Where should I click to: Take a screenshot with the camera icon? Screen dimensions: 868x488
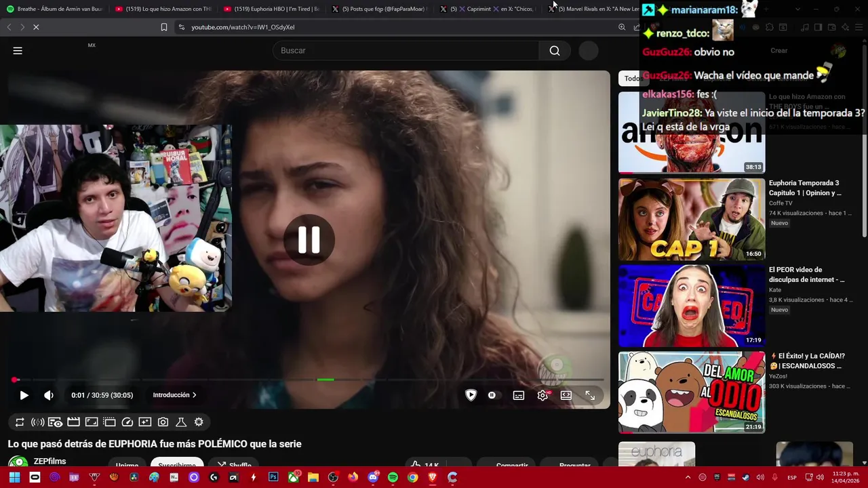point(163,422)
